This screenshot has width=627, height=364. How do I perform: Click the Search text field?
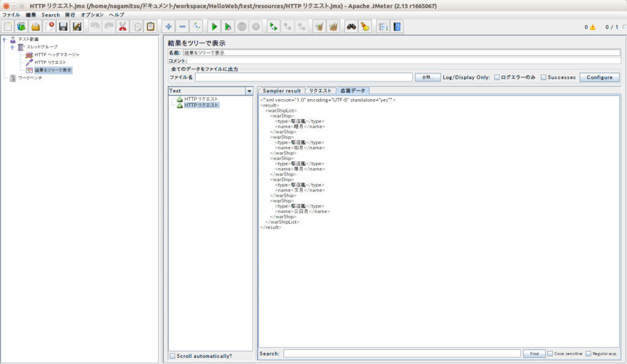(402, 354)
